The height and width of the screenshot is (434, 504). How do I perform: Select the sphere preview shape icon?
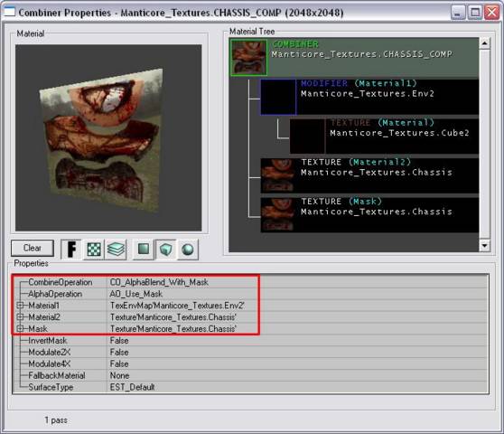(x=188, y=250)
